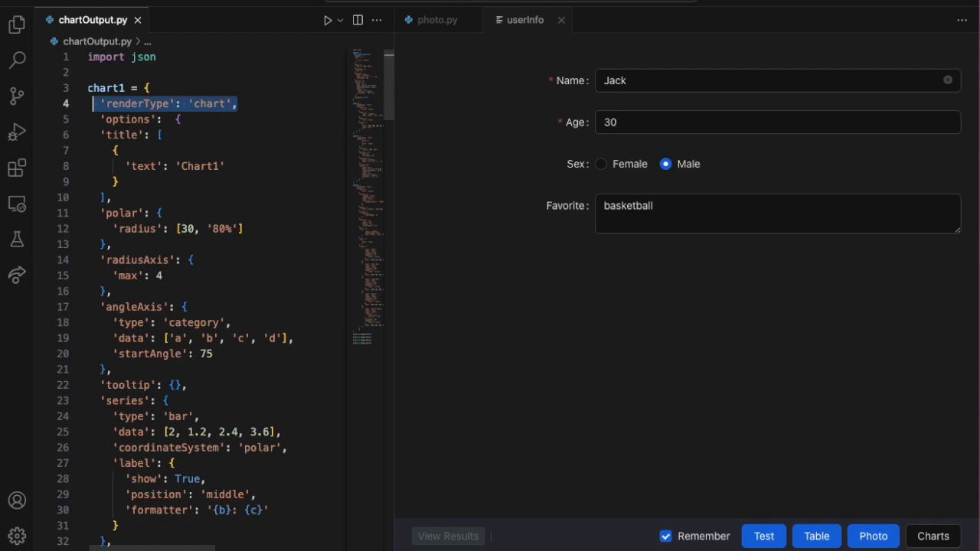Close the userInfo tab
The image size is (980, 551).
561,20
